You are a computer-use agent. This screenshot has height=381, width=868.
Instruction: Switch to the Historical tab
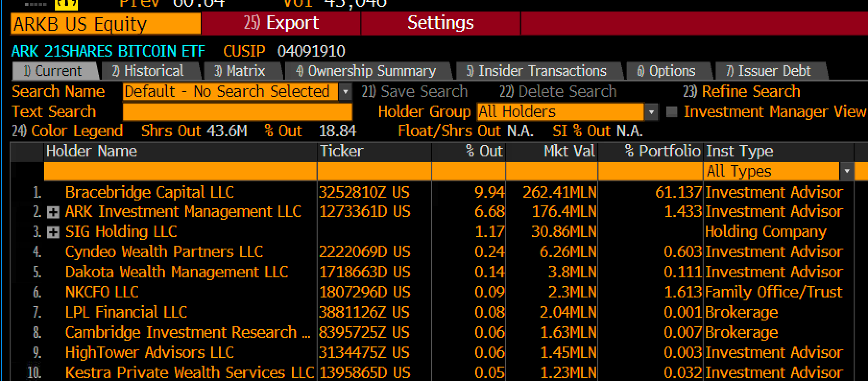[x=149, y=71]
